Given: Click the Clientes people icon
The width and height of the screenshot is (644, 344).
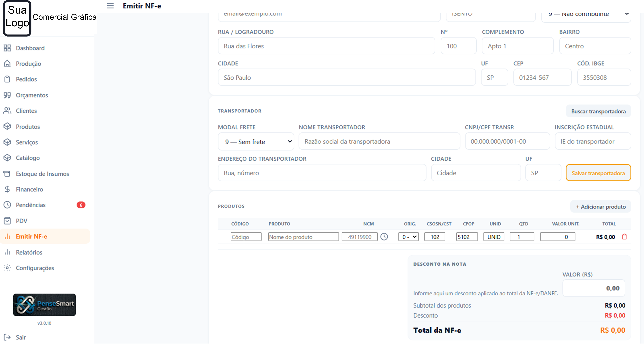Looking at the screenshot, I should (x=7, y=111).
